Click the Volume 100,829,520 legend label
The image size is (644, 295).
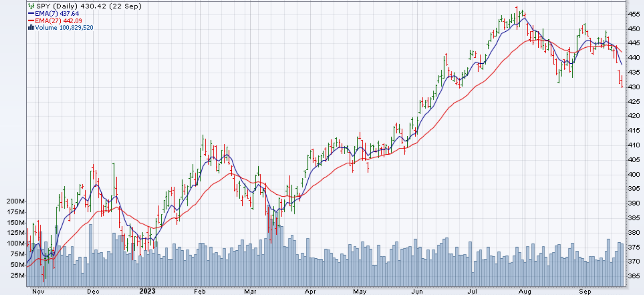click(x=64, y=27)
